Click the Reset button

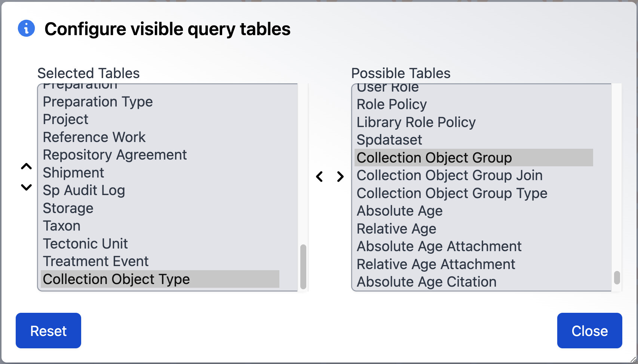click(x=48, y=331)
